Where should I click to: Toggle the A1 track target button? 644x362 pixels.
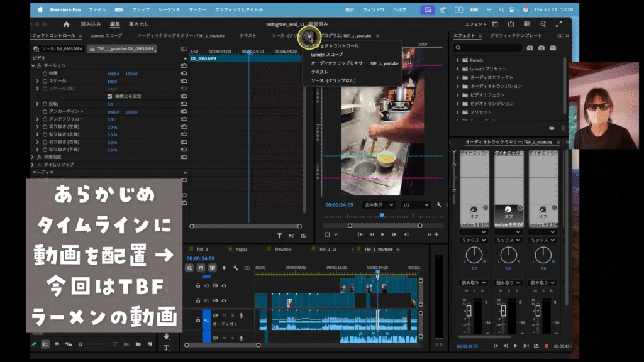(x=206, y=320)
